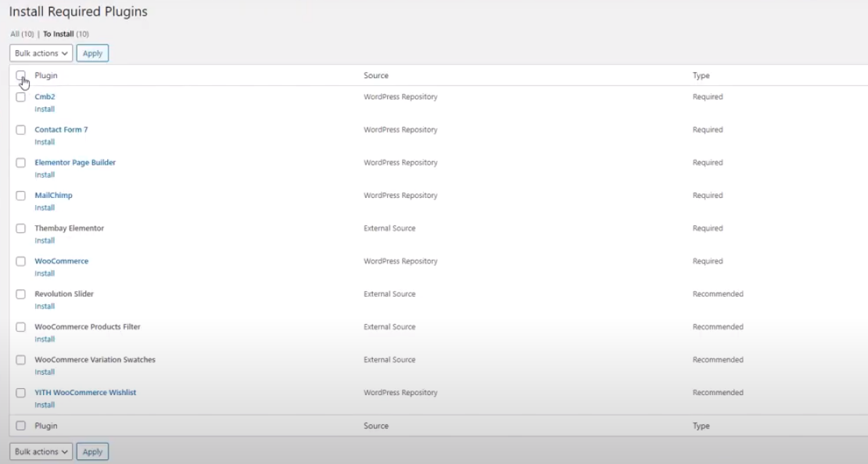Click the Type column header at top

pyautogui.click(x=701, y=75)
